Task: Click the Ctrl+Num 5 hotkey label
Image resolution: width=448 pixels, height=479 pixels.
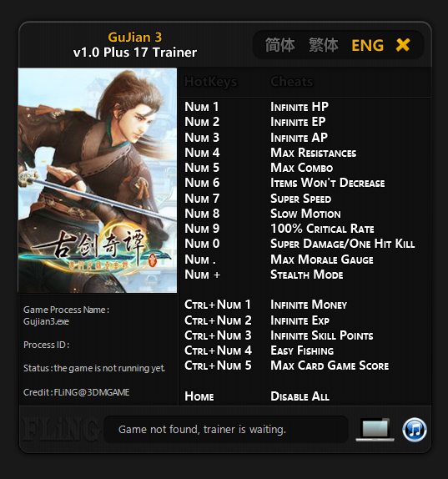Action: (x=218, y=366)
